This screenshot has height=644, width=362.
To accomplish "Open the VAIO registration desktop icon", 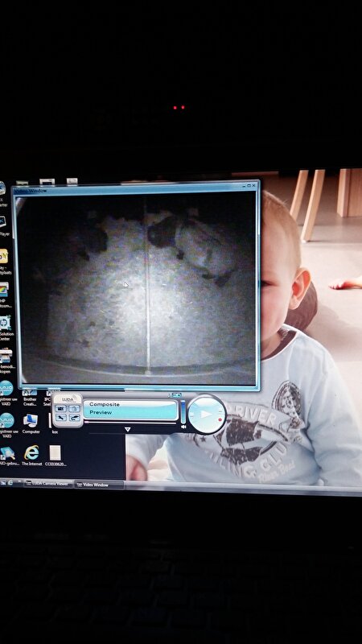I will click(6, 393).
